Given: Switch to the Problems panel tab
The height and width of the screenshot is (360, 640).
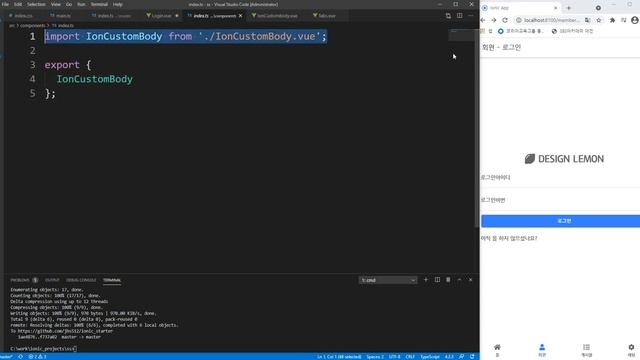Looking at the screenshot, I should click(x=24, y=280).
